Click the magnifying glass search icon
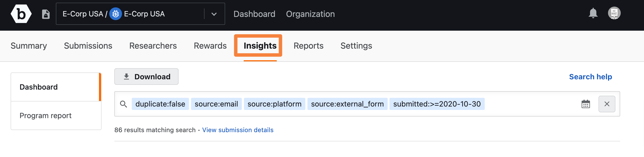This screenshot has height=157, width=644. (x=123, y=104)
